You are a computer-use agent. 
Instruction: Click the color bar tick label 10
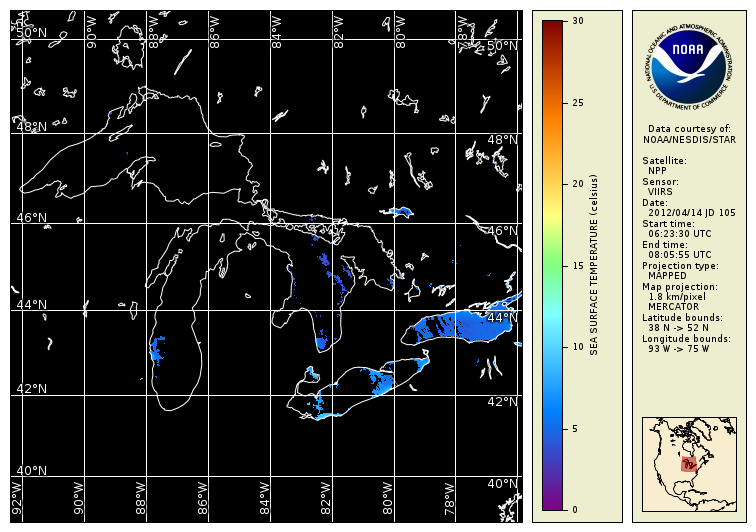point(578,347)
